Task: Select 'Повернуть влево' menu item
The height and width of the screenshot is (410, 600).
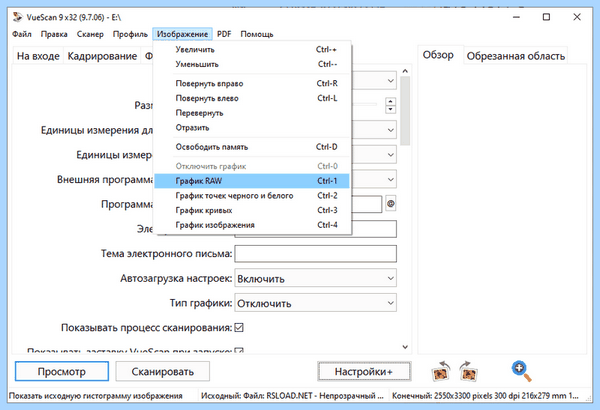Action: point(252,98)
